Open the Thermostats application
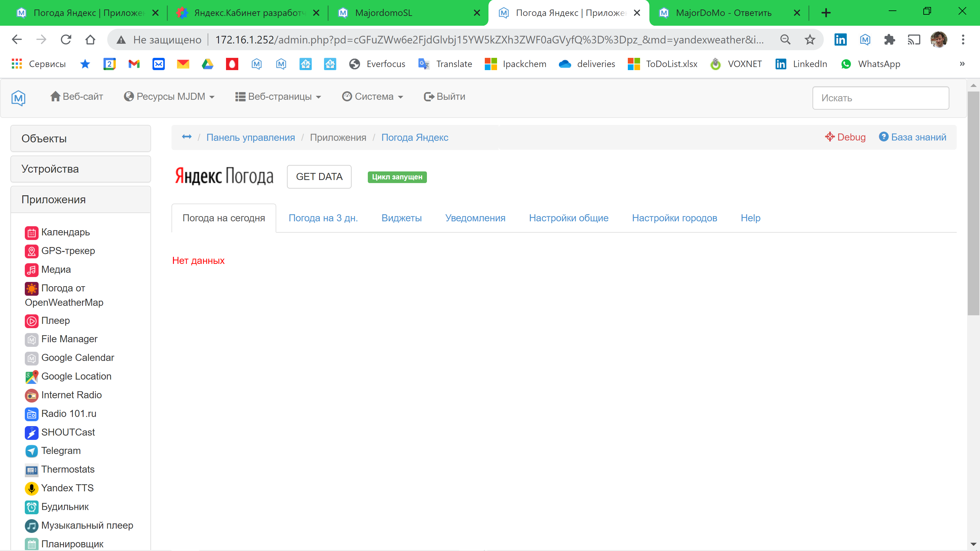This screenshot has width=980, height=551. (68, 469)
